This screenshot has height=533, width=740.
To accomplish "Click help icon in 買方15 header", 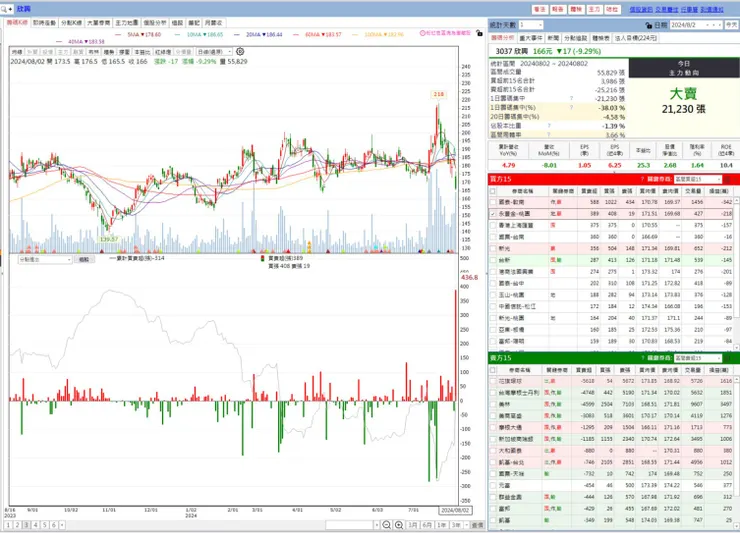I will (x=642, y=179).
